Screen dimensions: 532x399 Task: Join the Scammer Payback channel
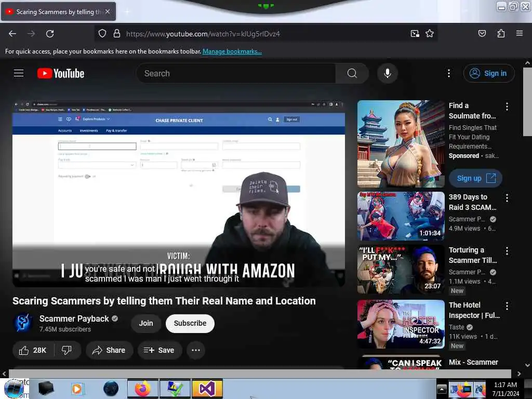(x=146, y=323)
